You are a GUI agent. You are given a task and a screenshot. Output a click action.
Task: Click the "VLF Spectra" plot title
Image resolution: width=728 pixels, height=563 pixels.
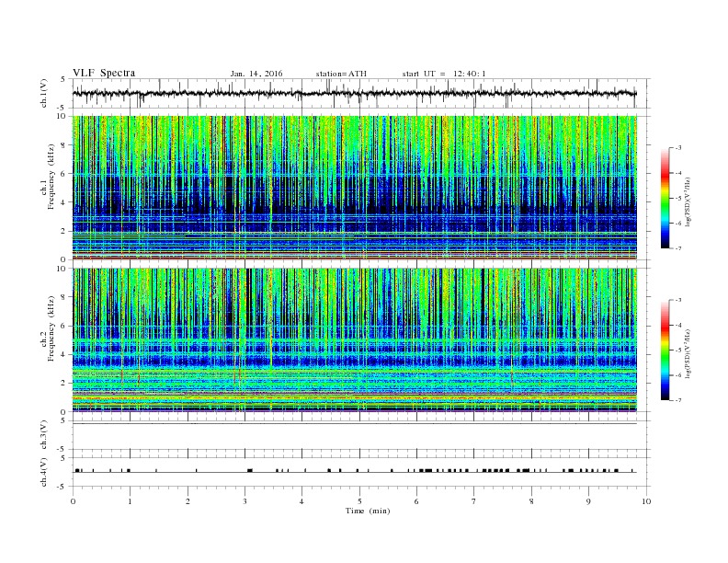[x=104, y=73]
